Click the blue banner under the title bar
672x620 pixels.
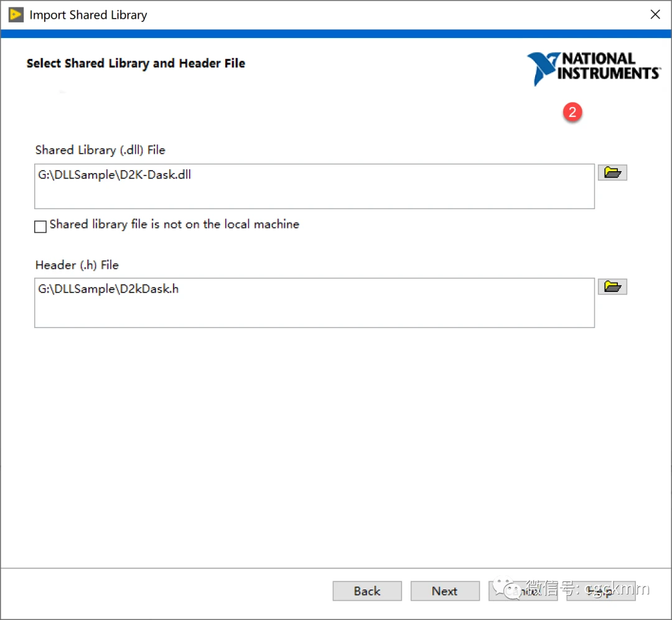336,34
